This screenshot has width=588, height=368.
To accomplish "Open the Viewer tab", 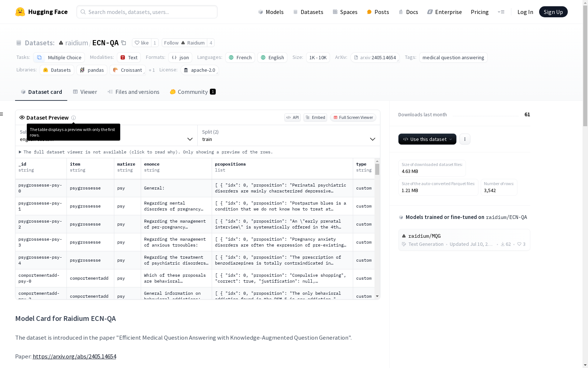I will pyautogui.click(x=85, y=92).
